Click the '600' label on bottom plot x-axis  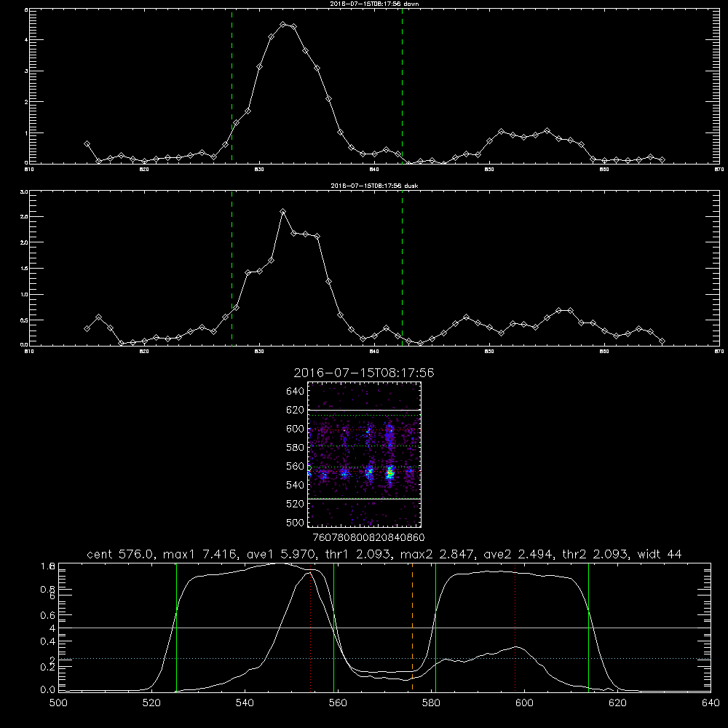tap(524, 703)
